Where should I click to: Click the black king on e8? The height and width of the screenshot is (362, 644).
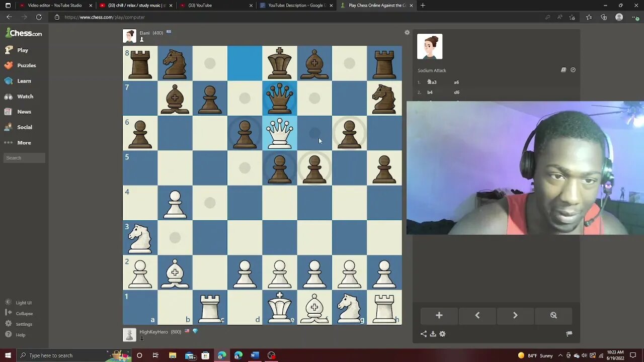point(279,63)
